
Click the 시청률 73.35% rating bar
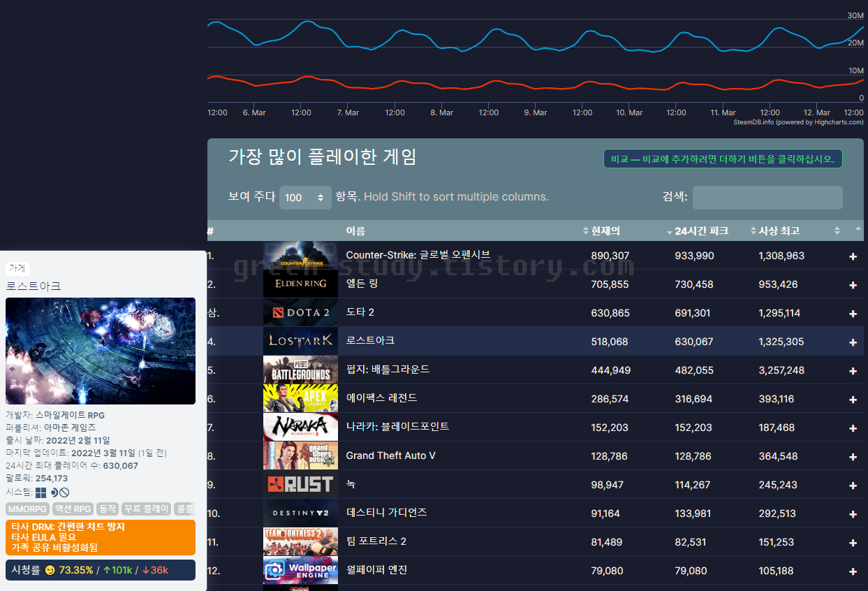point(101,570)
